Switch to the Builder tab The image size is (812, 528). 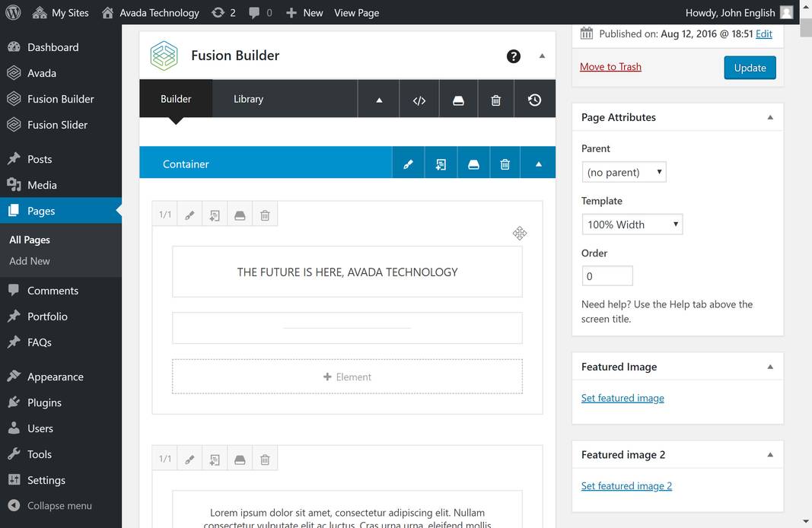point(176,98)
